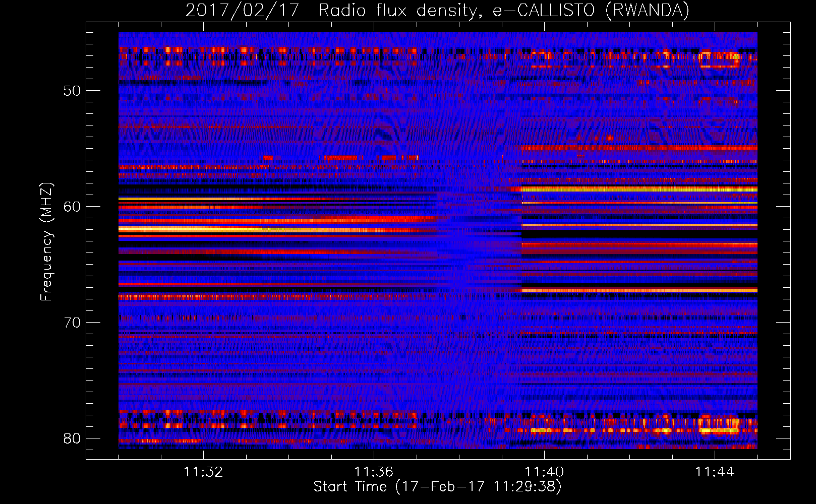Click the date '2017/02/17' in the title
Viewport: 816px width, 504px height.
pyautogui.click(x=243, y=10)
